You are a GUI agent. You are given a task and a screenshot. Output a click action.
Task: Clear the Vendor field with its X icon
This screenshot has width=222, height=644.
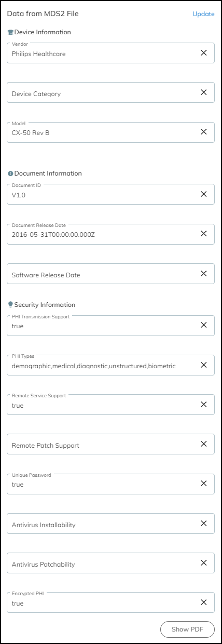(x=204, y=53)
